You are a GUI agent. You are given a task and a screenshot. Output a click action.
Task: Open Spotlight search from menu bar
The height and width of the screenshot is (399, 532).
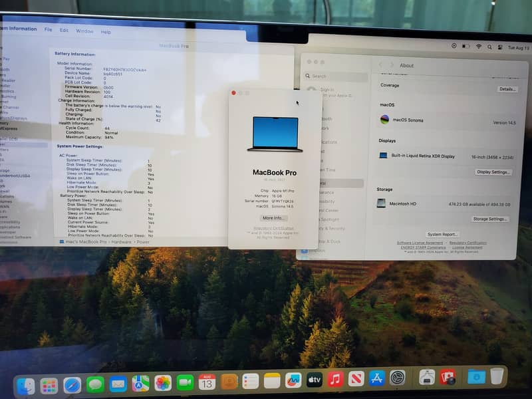[x=489, y=47]
